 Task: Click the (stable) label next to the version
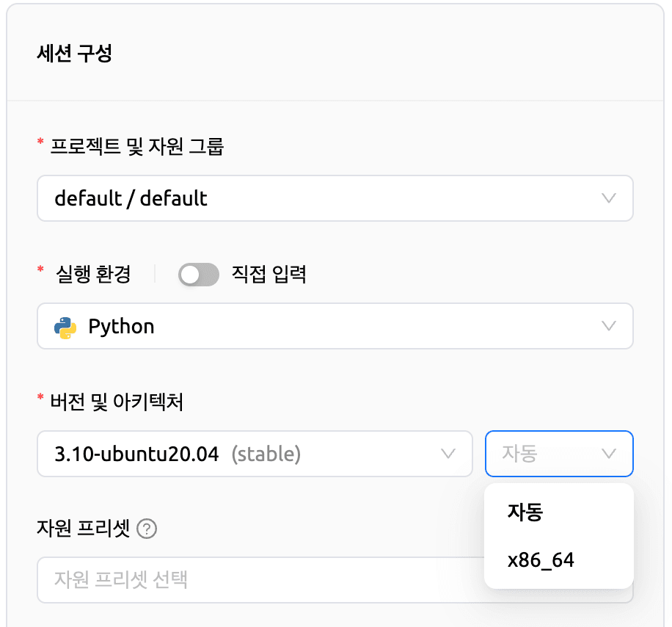[x=267, y=454]
